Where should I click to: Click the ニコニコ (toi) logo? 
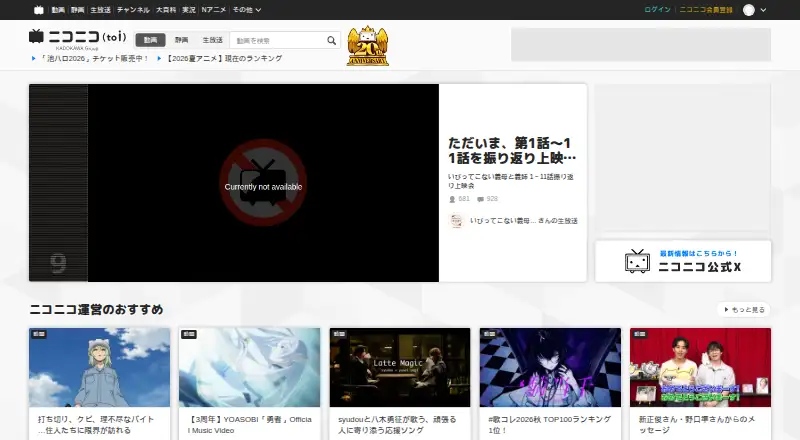(78, 37)
